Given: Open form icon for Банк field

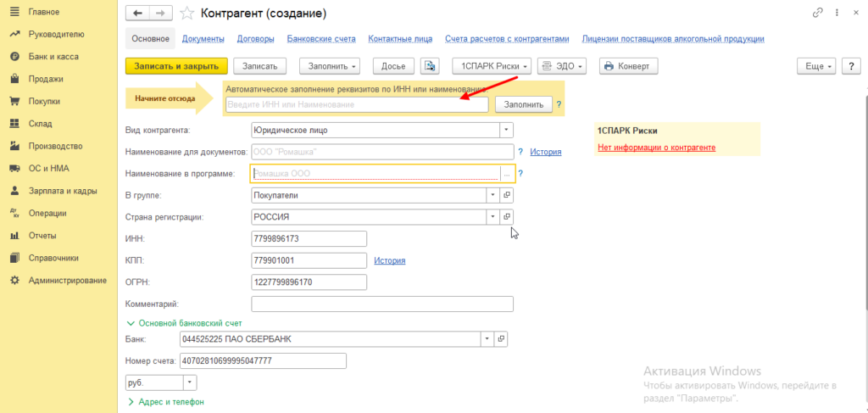Looking at the screenshot, I should 500,339.
